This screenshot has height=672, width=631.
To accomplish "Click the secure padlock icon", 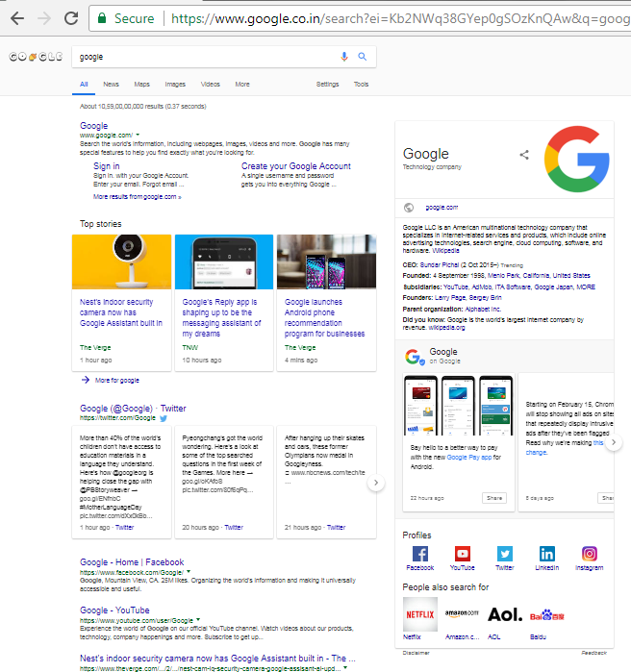I will [x=102, y=18].
